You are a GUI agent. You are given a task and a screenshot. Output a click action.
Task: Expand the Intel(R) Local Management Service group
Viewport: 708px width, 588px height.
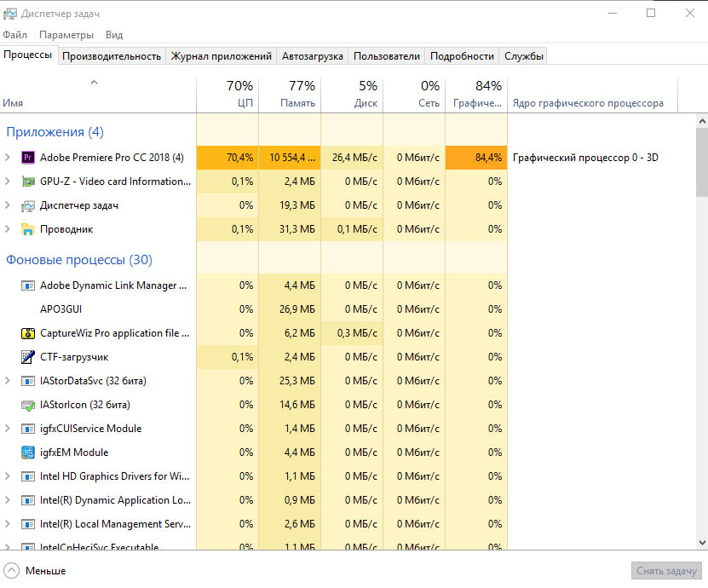[7, 524]
